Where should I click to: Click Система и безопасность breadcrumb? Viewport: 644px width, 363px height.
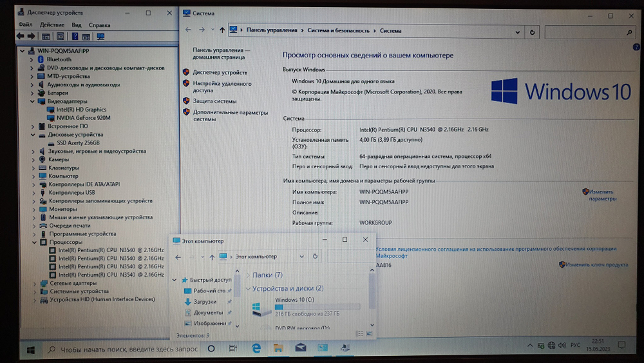[x=339, y=30]
